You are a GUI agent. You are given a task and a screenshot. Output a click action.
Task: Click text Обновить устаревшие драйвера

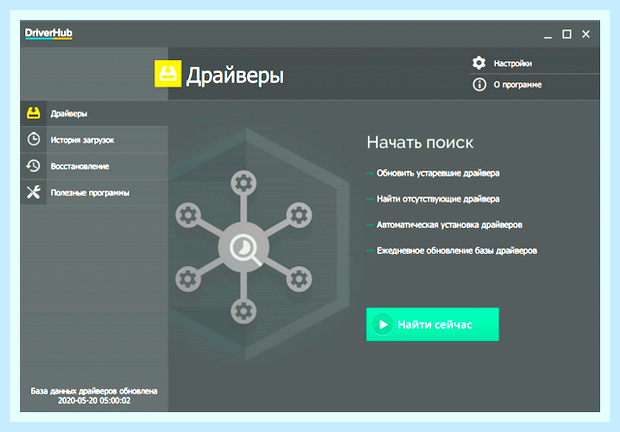click(438, 173)
